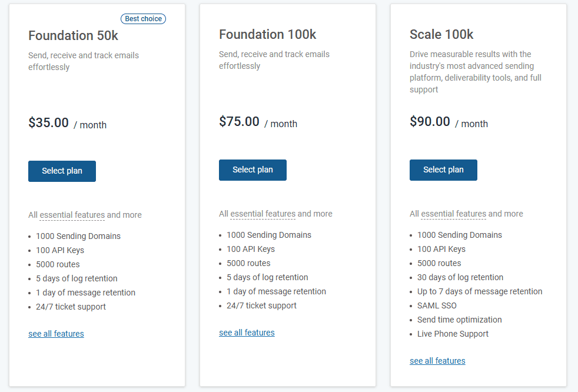Click the Live Phone Support feature
This screenshot has width=578, height=392.
point(453,334)
